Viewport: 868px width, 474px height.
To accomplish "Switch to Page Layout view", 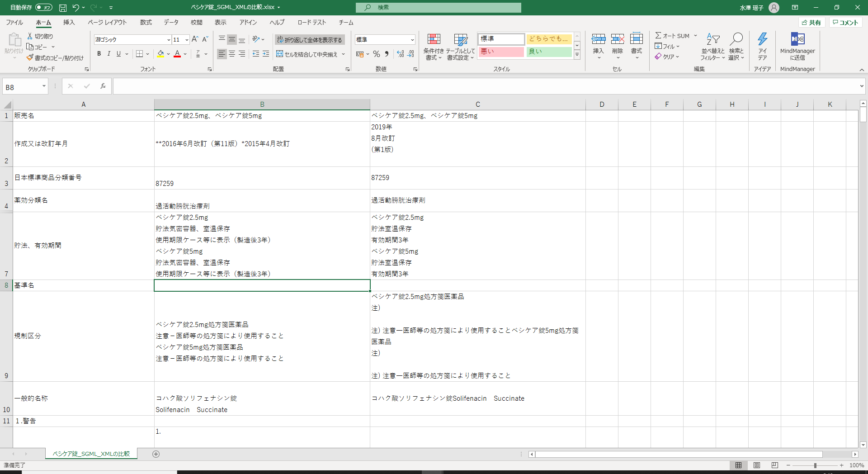I will 757,465.
